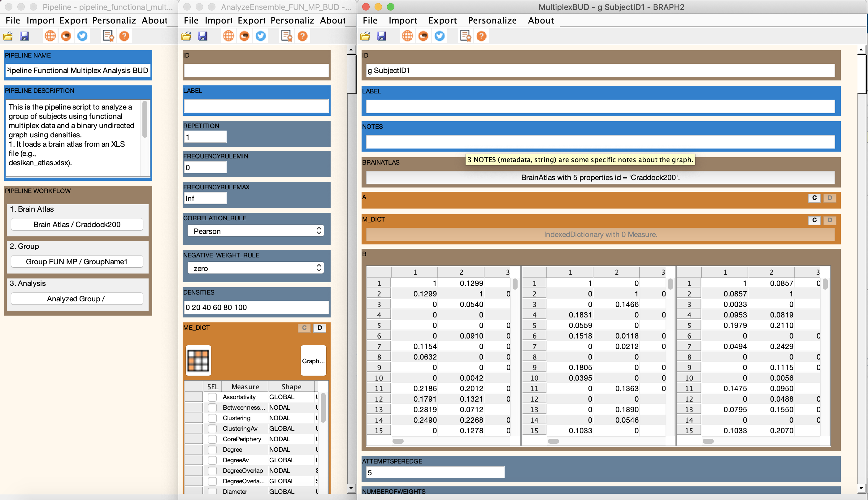Open the BRAPH2 website via the globe icon
868x500 pixels.
50,36
